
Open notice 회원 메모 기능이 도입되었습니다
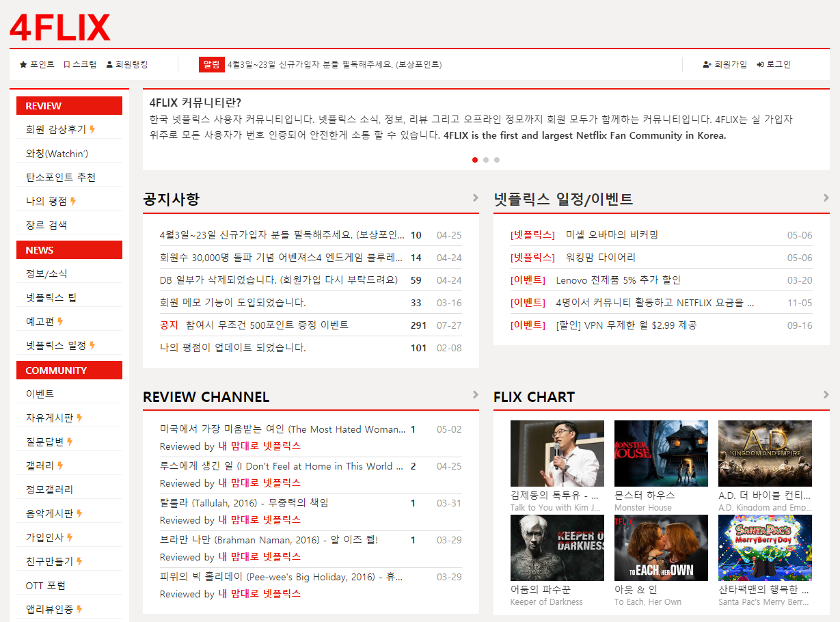(232, 303)
